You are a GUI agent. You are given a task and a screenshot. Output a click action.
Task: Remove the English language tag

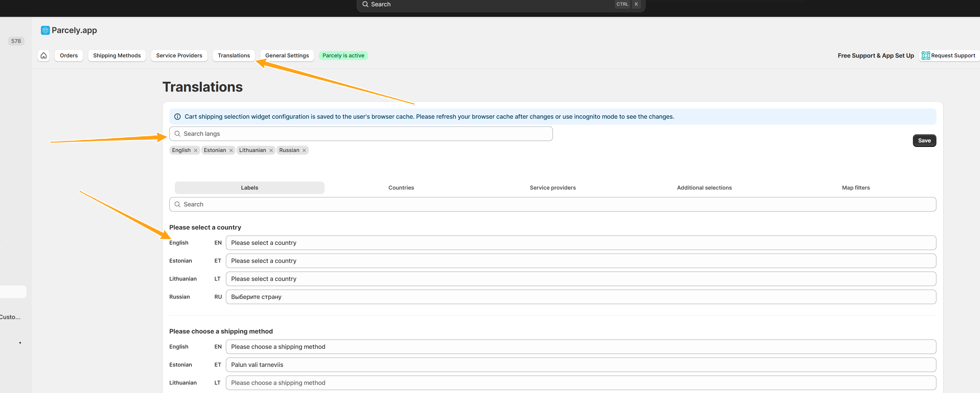point(196,151)
